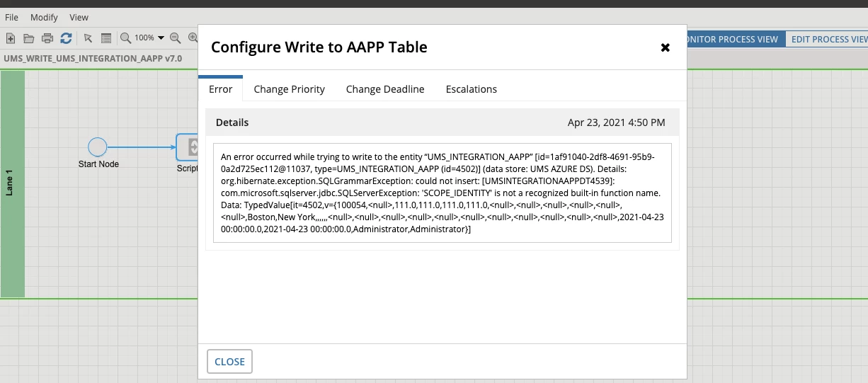Click the print icon in toolbar
The width and height of the screenshot is (868, 383).
47,38
